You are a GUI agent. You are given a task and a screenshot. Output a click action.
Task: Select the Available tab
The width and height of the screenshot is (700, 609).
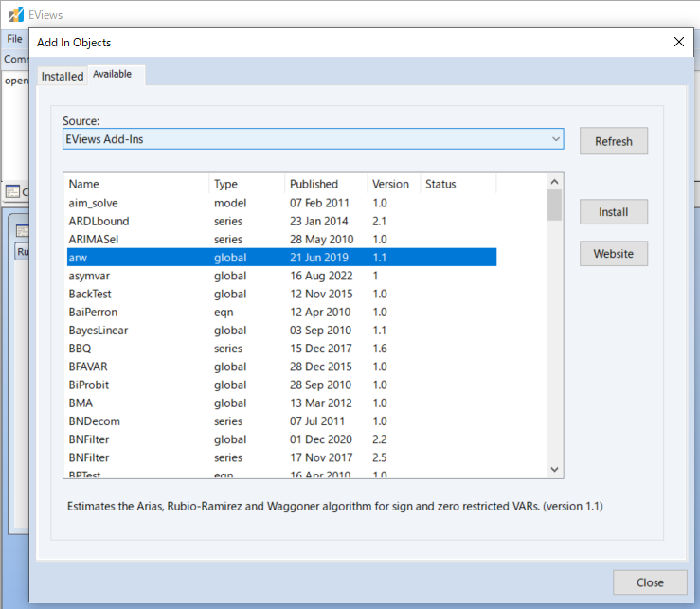[x=113, y=75]
